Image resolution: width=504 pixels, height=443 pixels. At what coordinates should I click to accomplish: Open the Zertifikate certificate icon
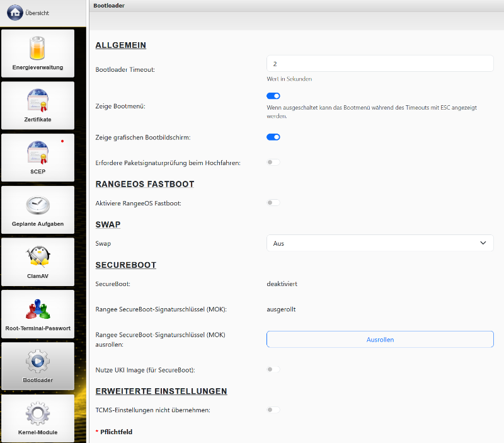38,100
